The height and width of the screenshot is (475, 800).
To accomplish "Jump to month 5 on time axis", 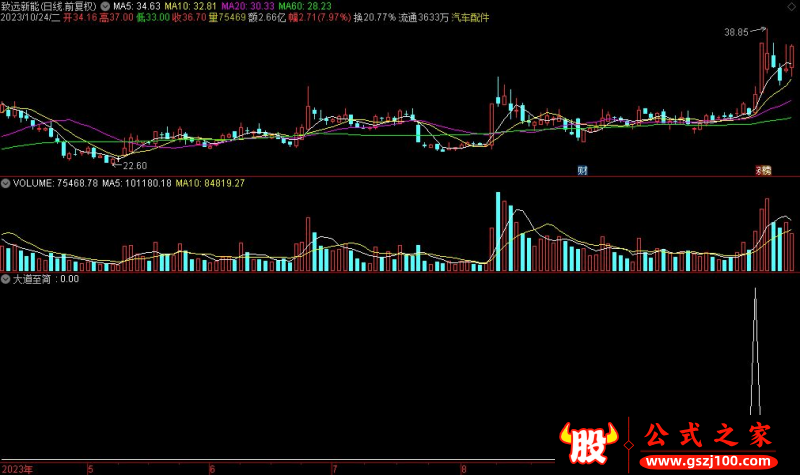I will [91, 469].
